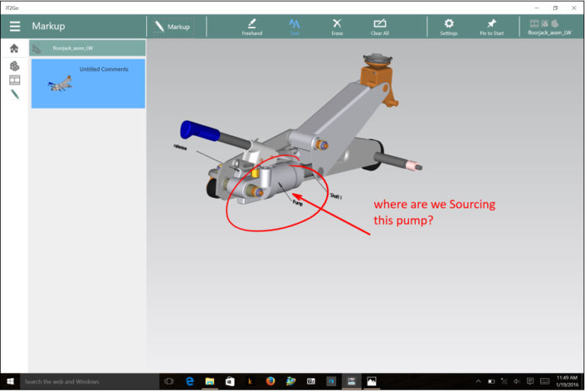Viewport: 585px width, 392px height.
Task: Select the Freehand drawing tool
Action: 251,27
